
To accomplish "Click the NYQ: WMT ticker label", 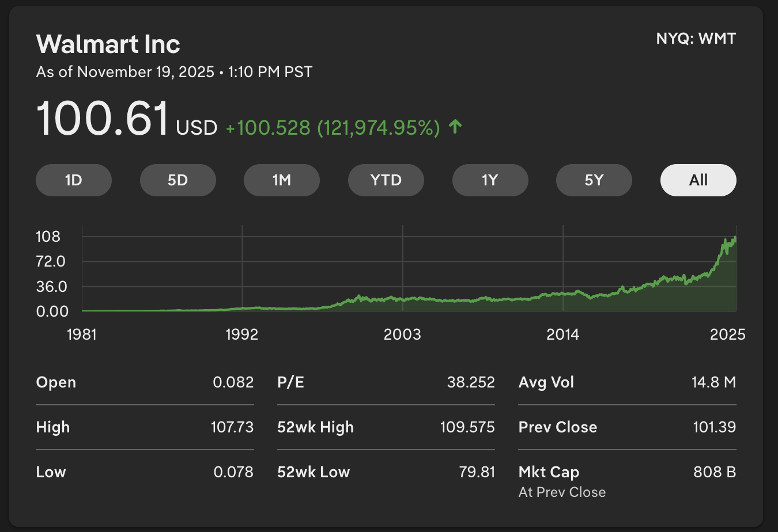I will (x=696, y=39).
